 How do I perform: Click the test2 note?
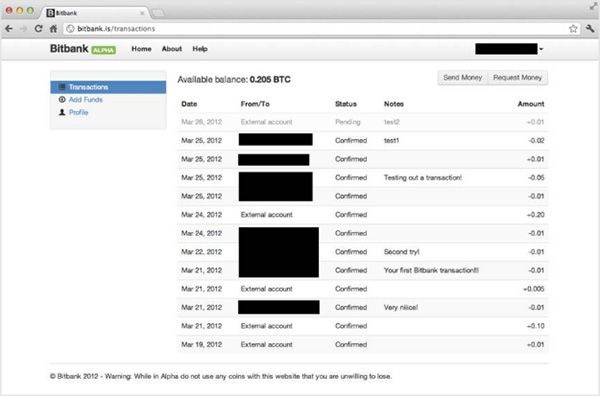(x=391, y=122)
